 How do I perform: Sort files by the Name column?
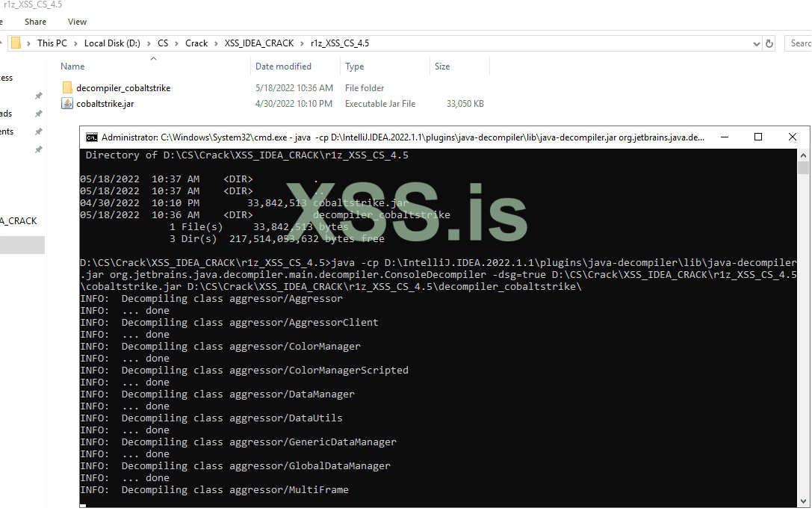point(72,66)
